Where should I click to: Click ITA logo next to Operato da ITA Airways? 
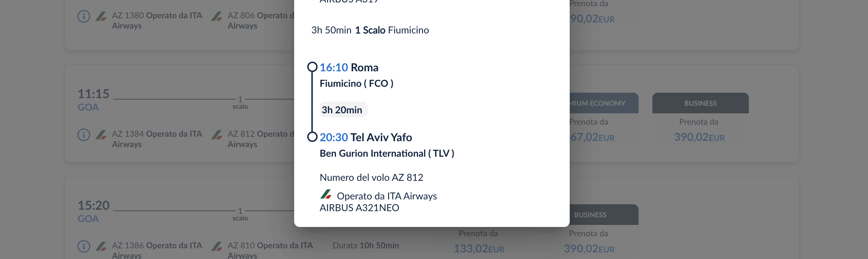[x=326, y=194]
